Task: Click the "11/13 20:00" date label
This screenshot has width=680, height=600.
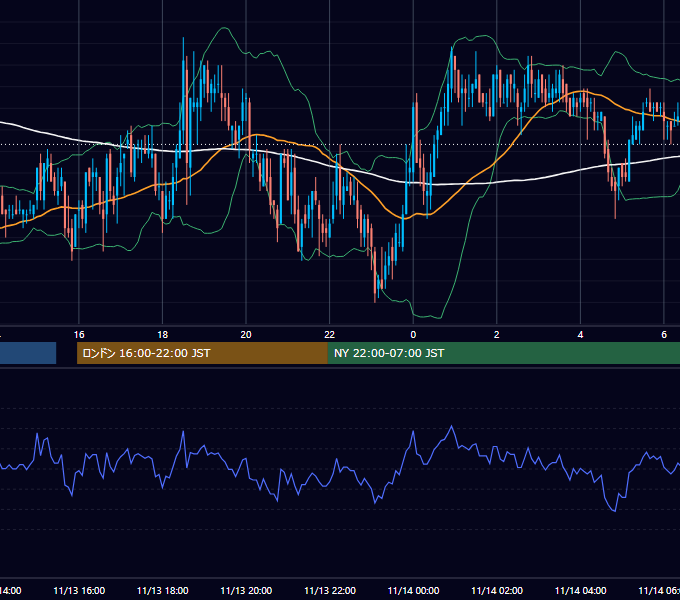Action: click(x=246, y=590)
